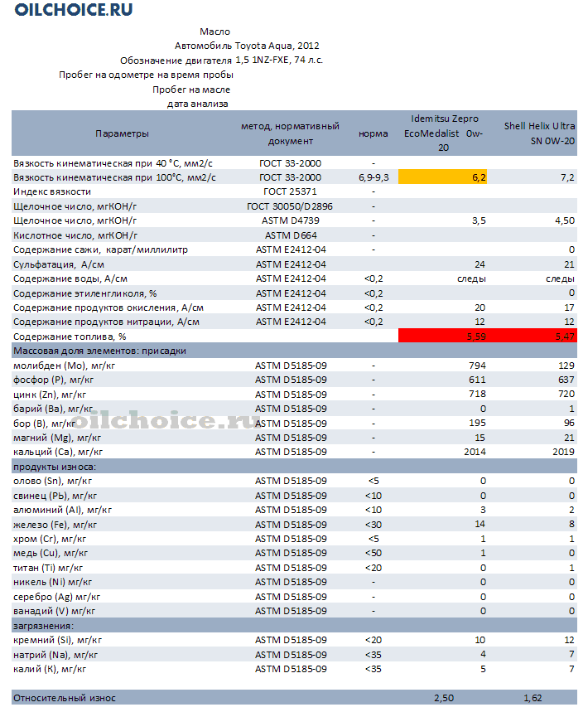This screenshot has width=588, height=712.
Task: Click 'ASTM D664' method cell
Action: [291, 235]
